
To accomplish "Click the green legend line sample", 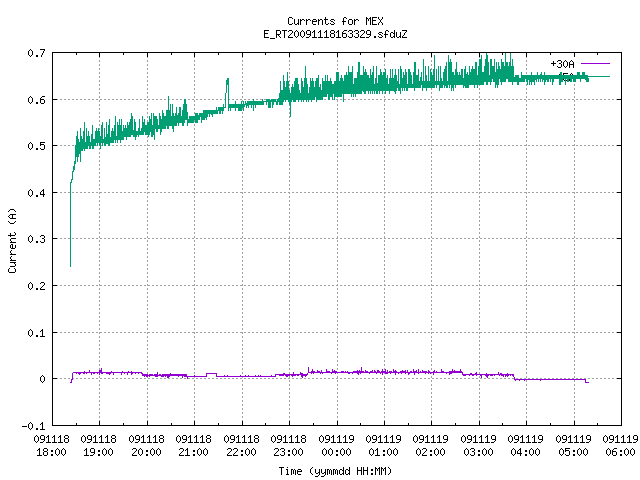I will click(599, 76).
